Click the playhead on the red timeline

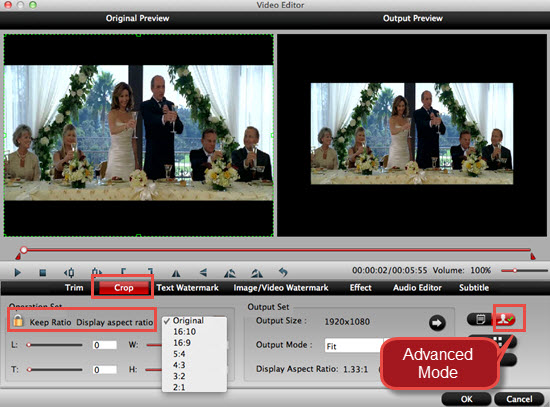24,250
